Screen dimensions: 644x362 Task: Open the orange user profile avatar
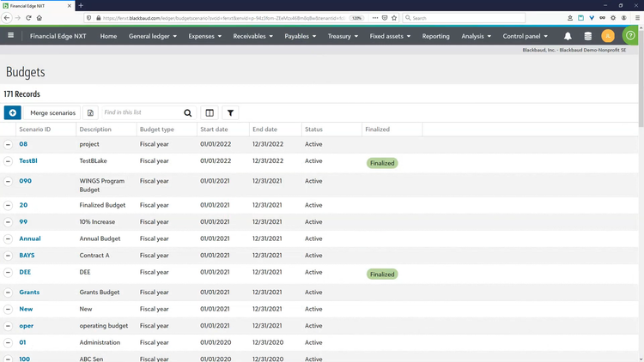pos(608,36)
